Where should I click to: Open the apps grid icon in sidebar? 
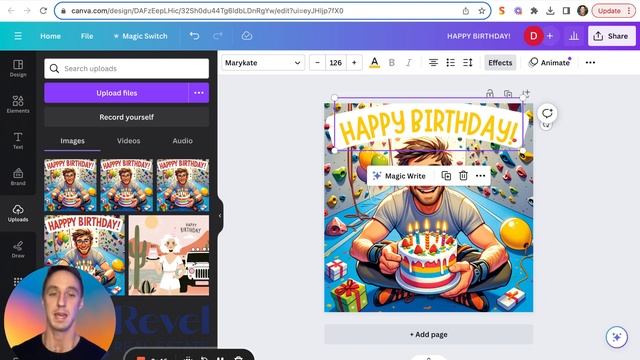18,281
